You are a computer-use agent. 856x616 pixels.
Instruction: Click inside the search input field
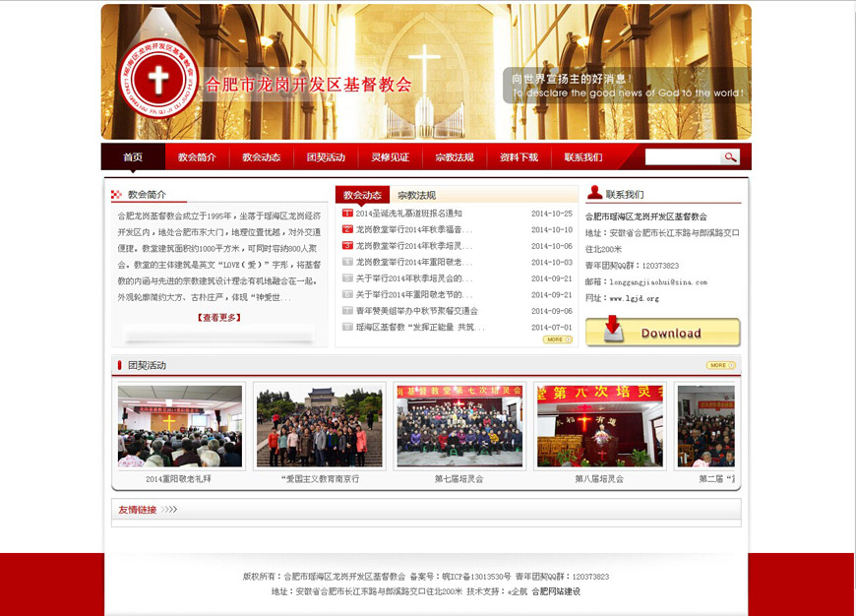tap(684, 155)
